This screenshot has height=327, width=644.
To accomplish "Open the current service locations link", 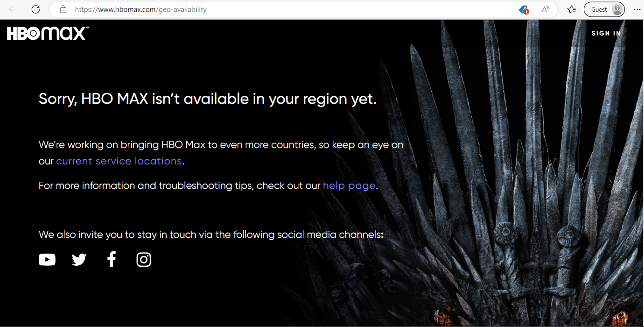I will click(x=119, y=161).
